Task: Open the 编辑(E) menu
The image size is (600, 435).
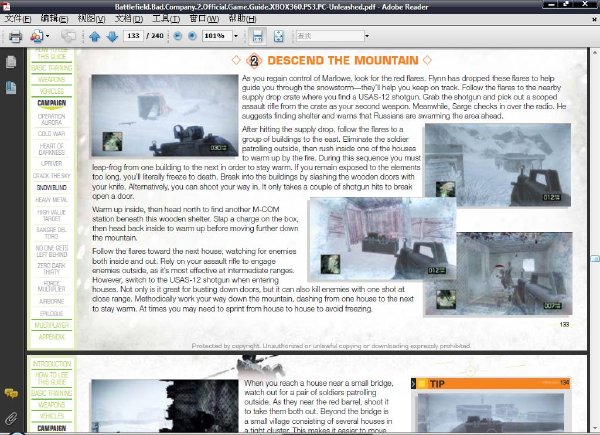Action: [54, 18]
